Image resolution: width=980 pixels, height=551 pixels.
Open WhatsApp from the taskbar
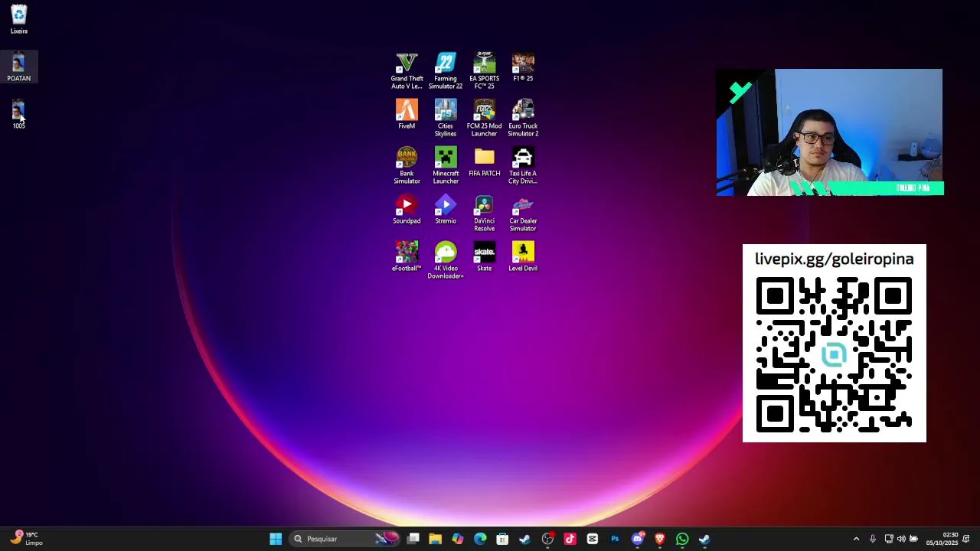pos(682,539)
